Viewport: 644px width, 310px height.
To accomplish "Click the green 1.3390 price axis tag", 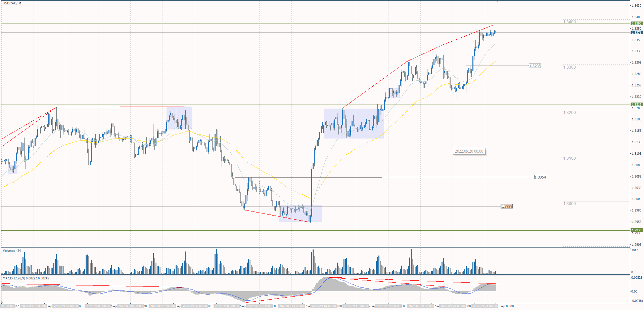I will (x=637, y=24).
